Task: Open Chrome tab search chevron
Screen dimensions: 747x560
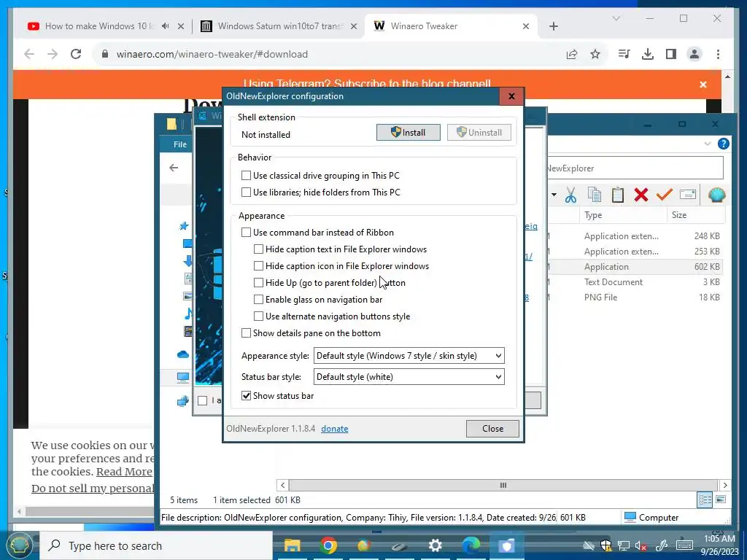Action: (616, 18)
